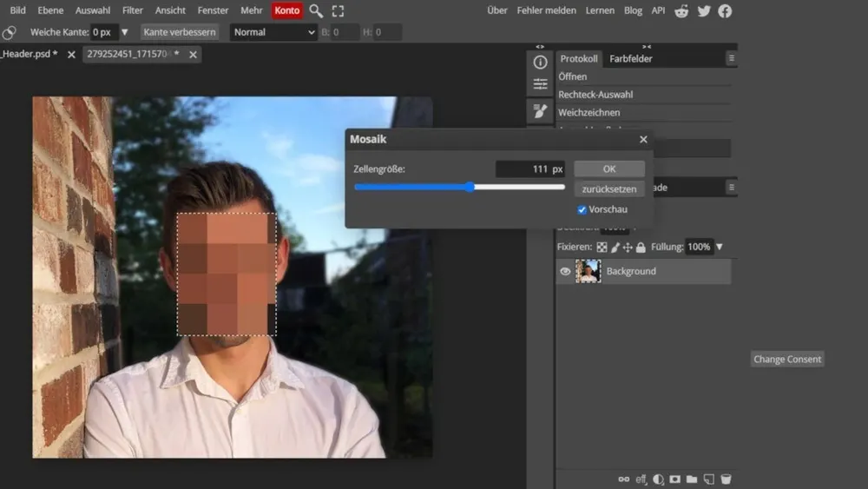Delete layer using the trash icon
868x489 pixels.
point(726,479)
